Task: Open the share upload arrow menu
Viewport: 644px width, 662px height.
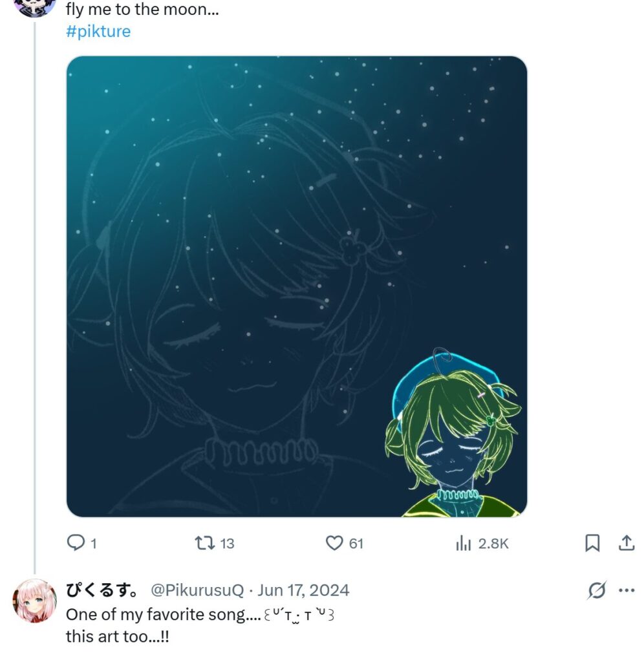Action: click(627, 543)
